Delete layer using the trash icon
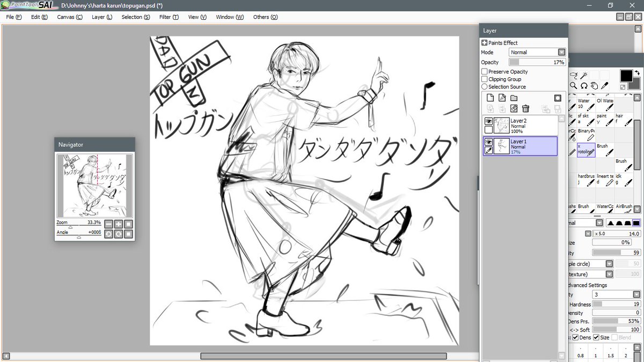The height and width of the screenshot is (362, 644). [x=526, y=109]
